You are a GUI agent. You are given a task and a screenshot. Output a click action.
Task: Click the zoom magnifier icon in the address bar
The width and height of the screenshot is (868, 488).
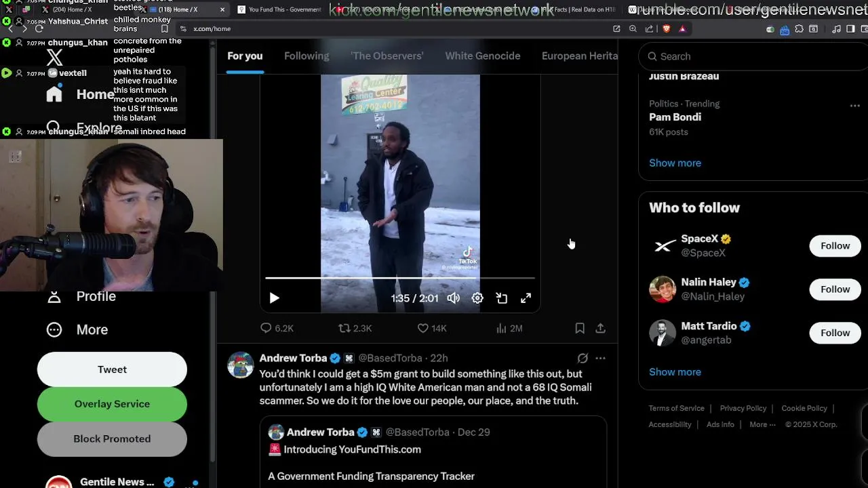pos(633,28)
